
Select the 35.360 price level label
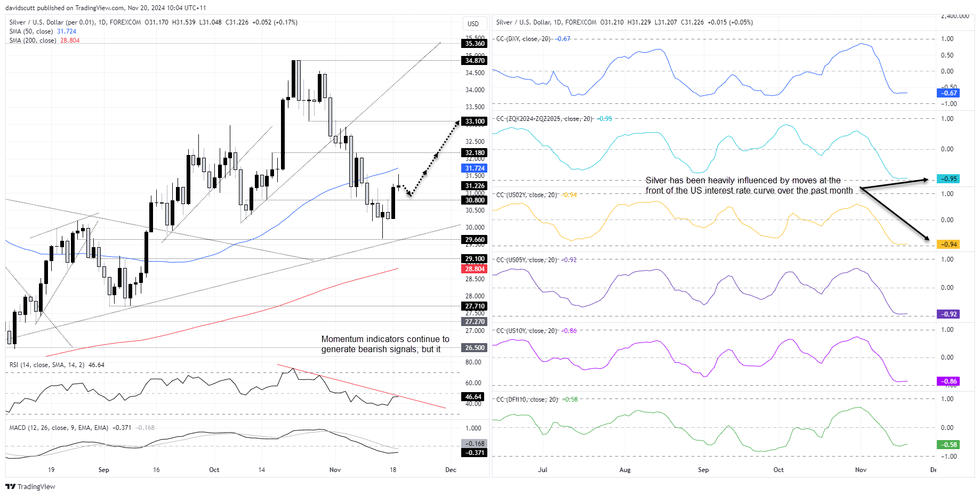[475, 44]
